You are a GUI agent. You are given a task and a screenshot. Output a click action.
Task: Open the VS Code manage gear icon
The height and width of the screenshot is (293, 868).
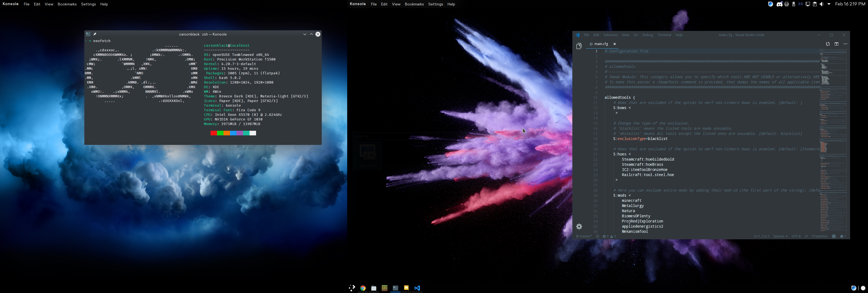tap(579, 227)
